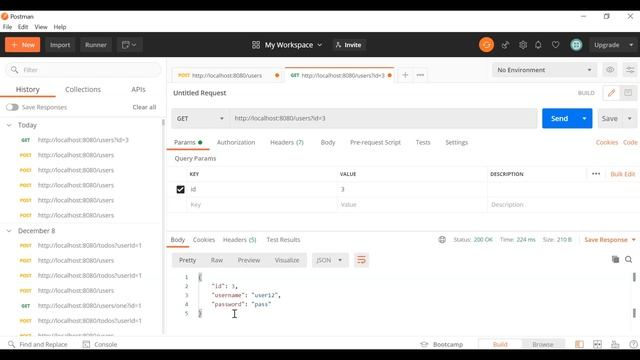Search within the response body
The height and width of the screenshot is (360, 640).
pyautogui.click(x=629, y=259)
